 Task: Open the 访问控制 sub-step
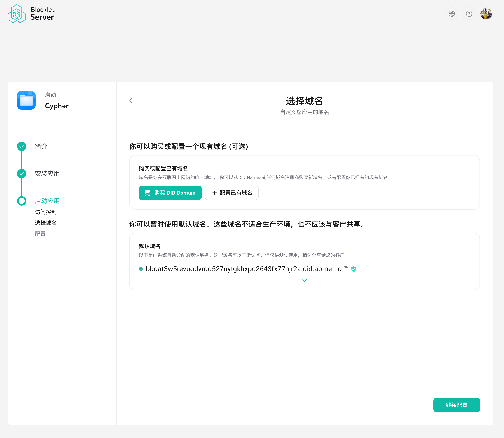pos(46,212)
